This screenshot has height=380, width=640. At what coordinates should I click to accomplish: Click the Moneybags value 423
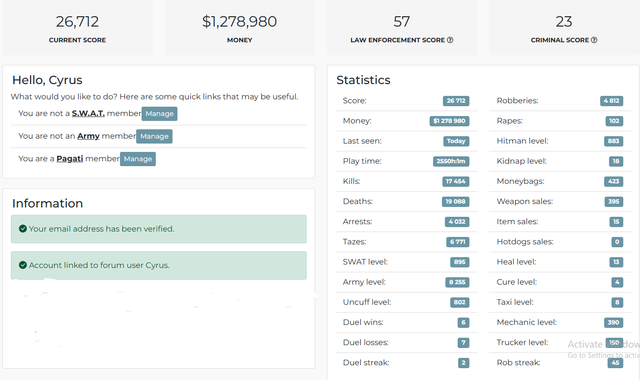click(613, 181)
